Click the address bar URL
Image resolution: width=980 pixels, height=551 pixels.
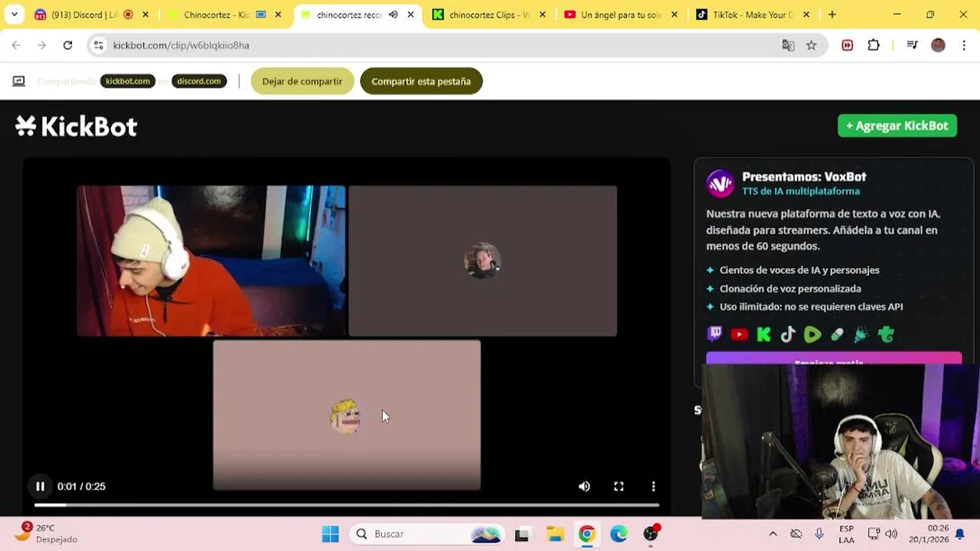coord(181,45)
